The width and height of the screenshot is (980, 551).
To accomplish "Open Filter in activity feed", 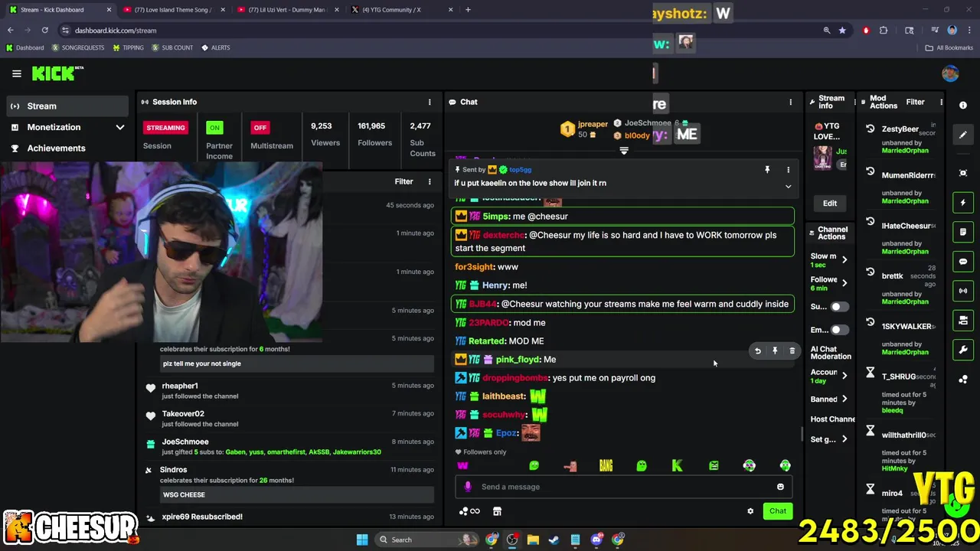I will (403, 181).
